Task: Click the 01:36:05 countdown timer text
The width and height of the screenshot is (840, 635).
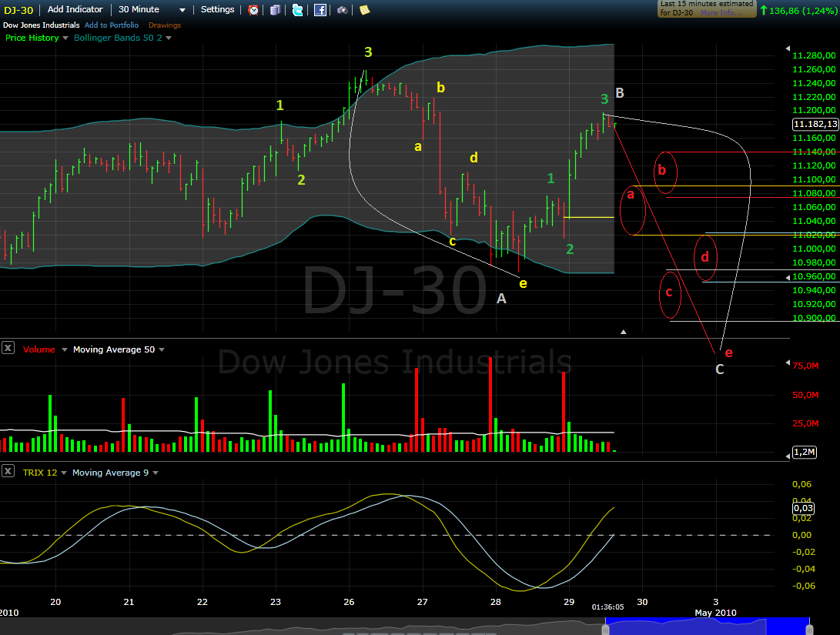Action: (x=607, y=607)
